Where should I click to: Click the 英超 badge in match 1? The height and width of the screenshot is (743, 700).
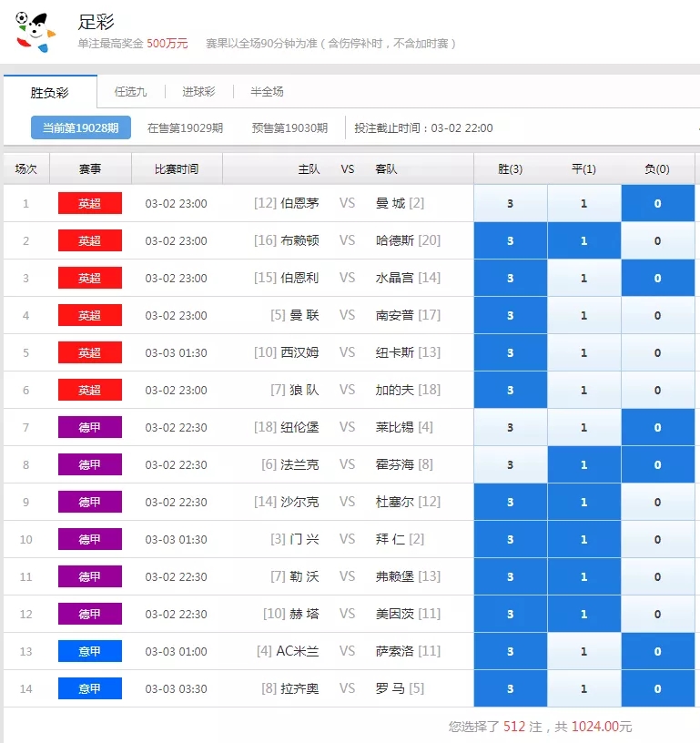(x=90, y=203)
